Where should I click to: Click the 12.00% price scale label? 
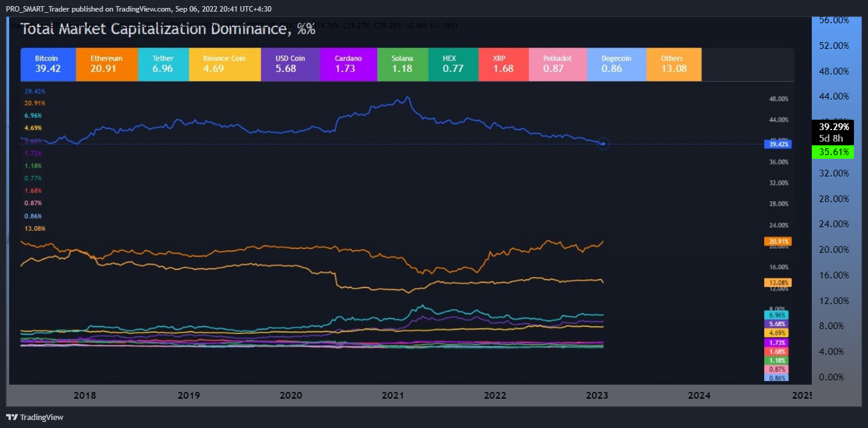pos(834,300)
